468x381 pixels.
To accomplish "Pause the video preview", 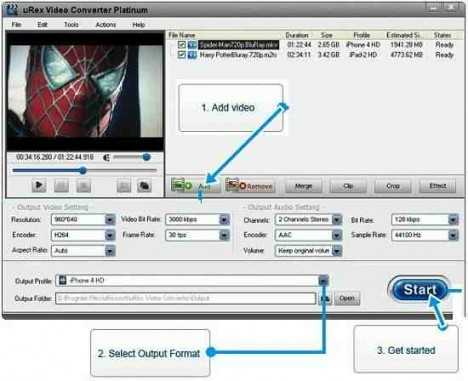I will coord(61,185).
